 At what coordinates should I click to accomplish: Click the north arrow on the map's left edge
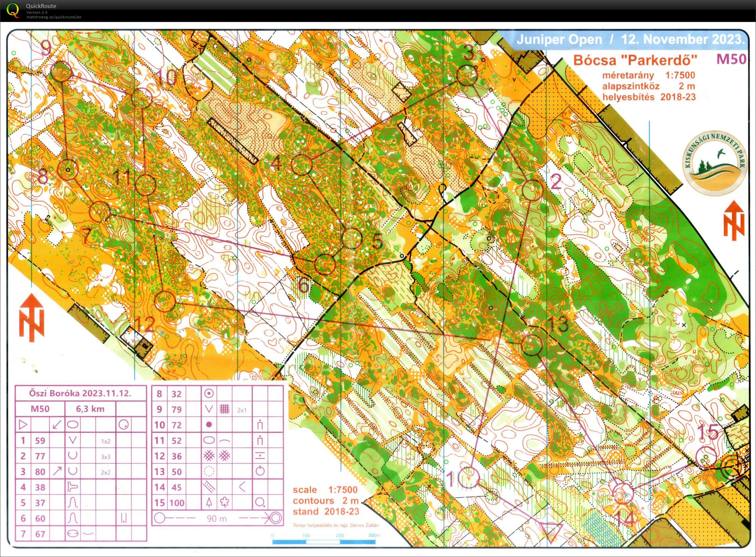[31, 318]
